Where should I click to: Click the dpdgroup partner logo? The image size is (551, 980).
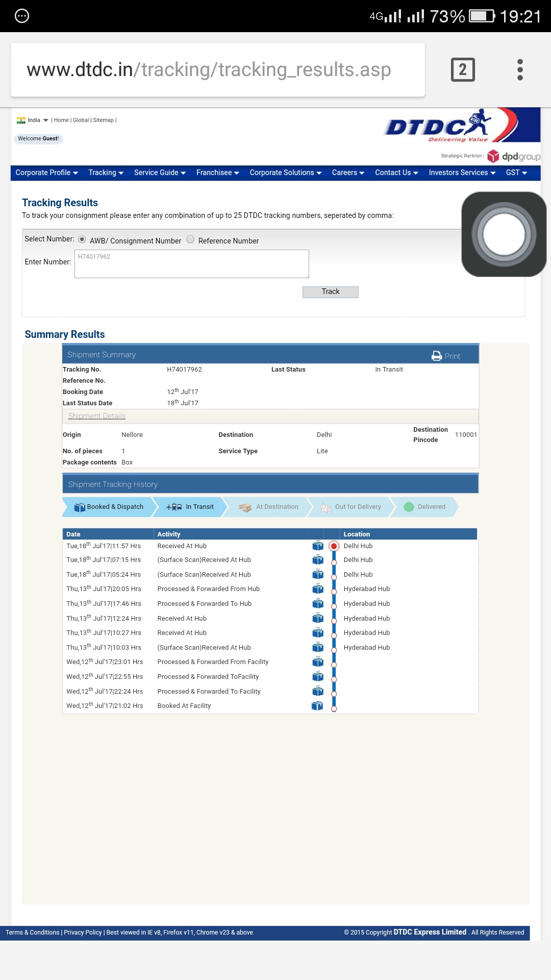coord(514,156)
